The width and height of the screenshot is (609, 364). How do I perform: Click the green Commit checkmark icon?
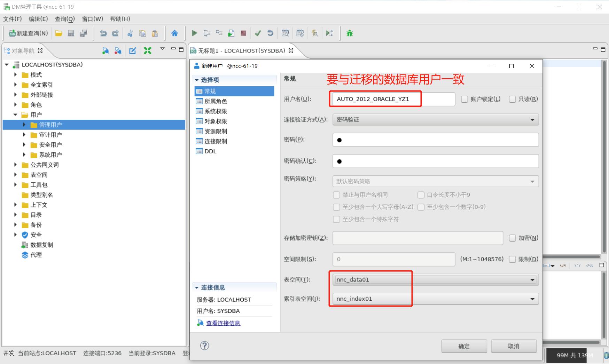click(x=258, y=33)
